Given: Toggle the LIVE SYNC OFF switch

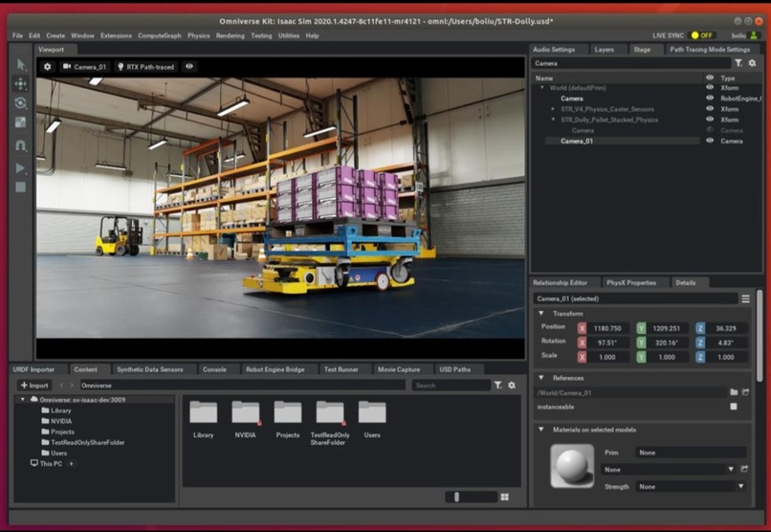Looking at the screenshot, I should (x=702, y=35).
